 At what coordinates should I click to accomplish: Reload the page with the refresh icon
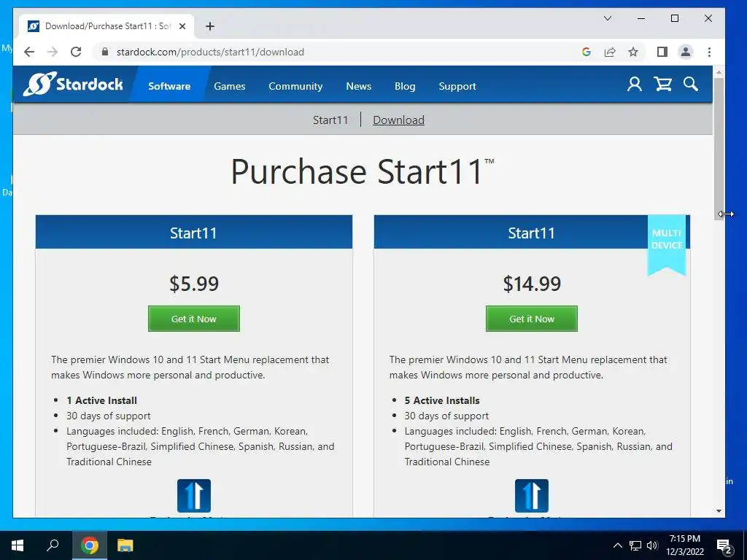click(76, 52)
